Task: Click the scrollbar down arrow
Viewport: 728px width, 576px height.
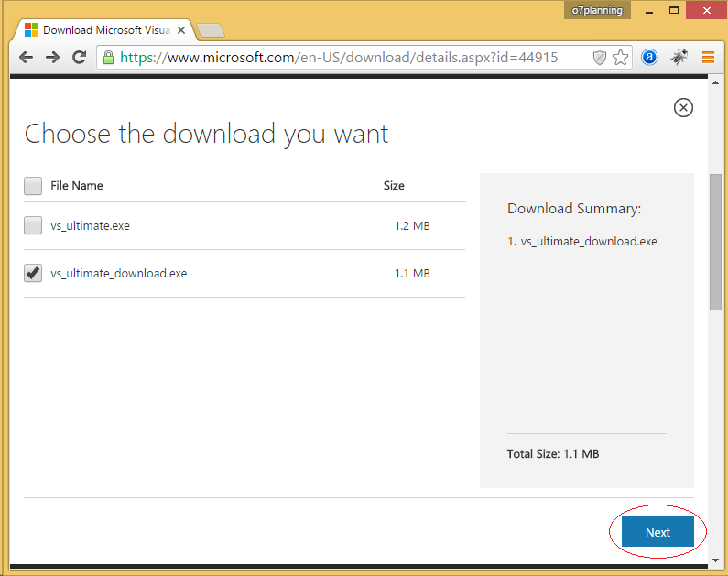Action: coord(715,560)
